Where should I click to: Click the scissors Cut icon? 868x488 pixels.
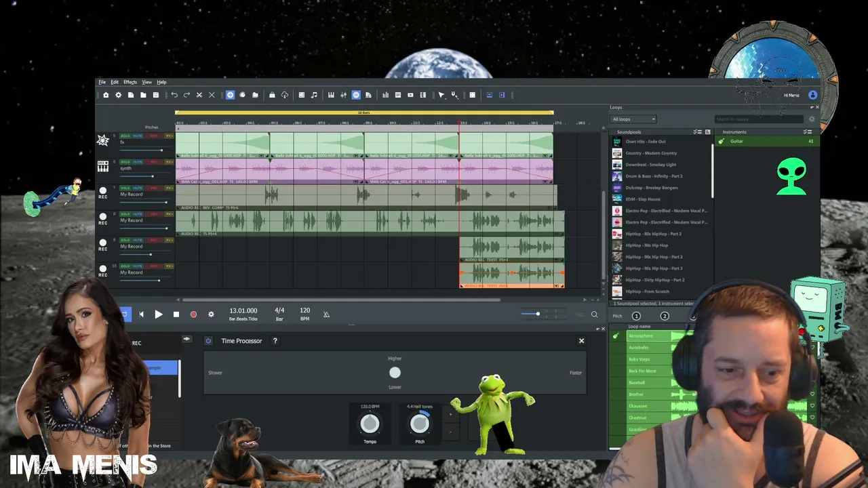(x=199, y=95)
